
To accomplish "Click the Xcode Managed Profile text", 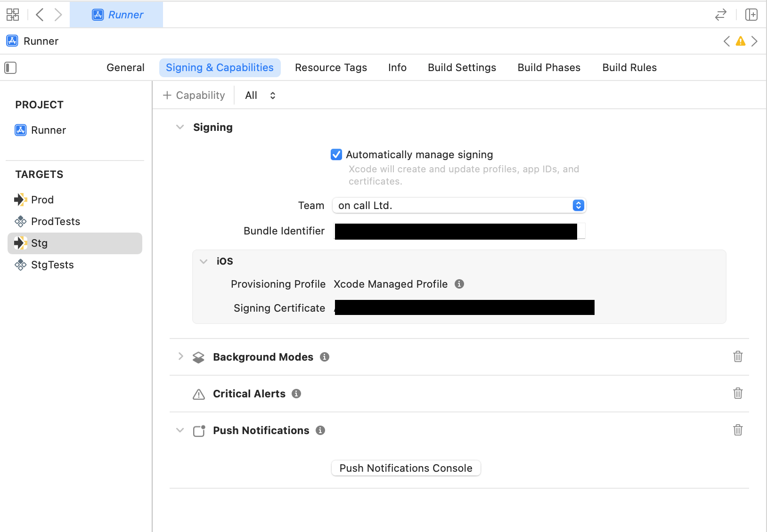I will (391, 284).
